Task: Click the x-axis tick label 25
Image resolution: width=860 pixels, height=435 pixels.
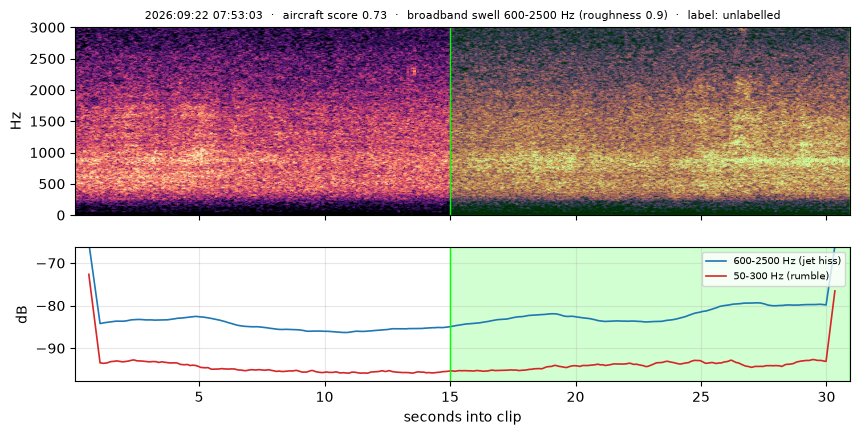Action: tap(701, 396)
